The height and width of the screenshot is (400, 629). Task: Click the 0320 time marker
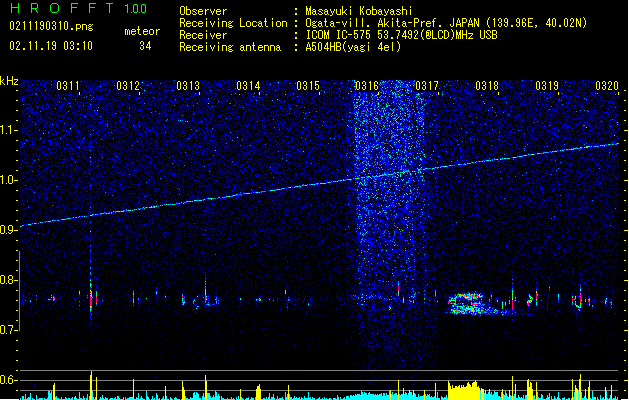[x=607, y=86]
